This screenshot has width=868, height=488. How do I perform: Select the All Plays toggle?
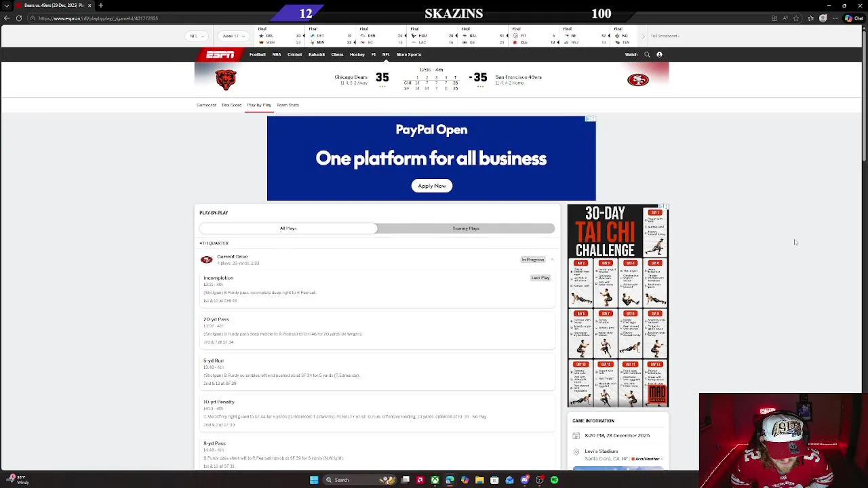pyautogui.click(x=288, y=228)
